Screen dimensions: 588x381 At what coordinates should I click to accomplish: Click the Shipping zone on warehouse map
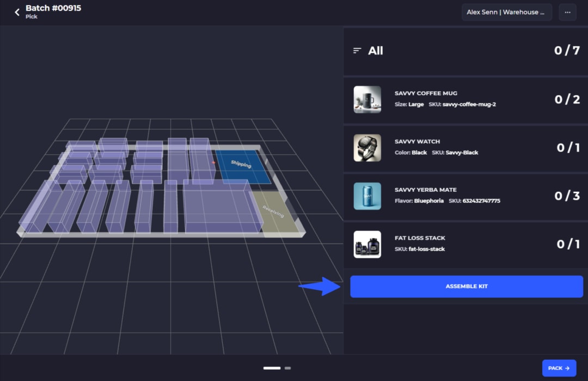pos(242,166)
